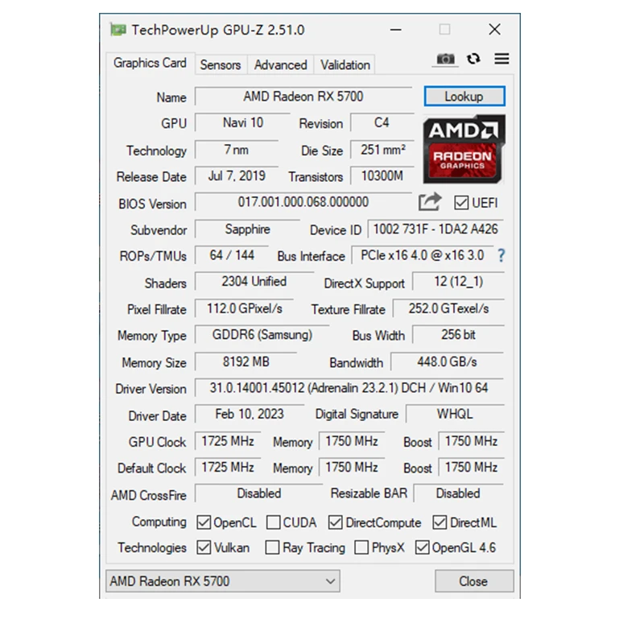Screen dimensions: 644x644
Task: Click the GPU Clock value 1725 MHz
Action: click(x=228, y=441)
